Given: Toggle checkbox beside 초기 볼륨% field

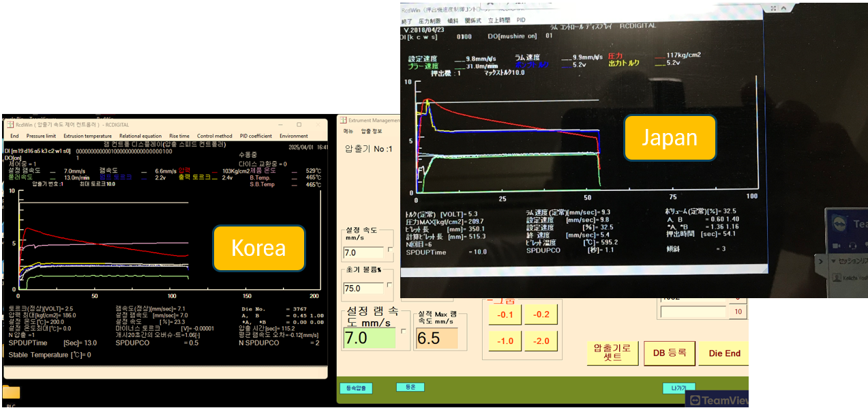Looking at the screenshot, I should pos(391,285).
